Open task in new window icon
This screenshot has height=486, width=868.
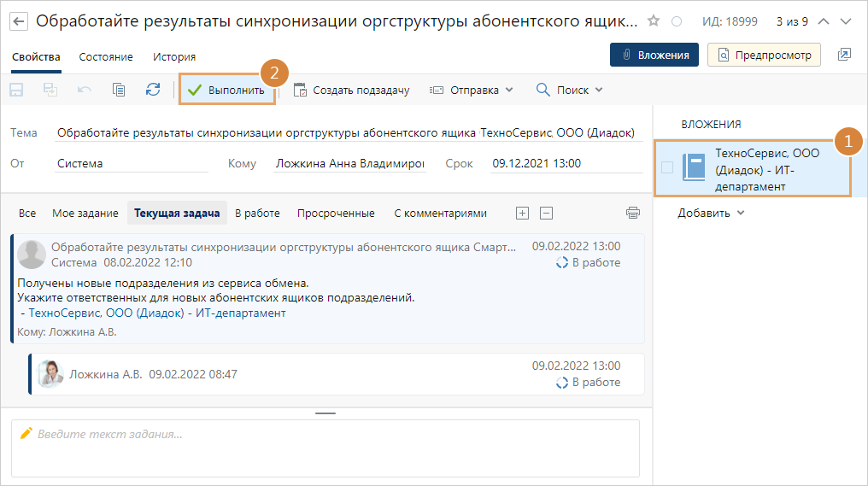844,55
